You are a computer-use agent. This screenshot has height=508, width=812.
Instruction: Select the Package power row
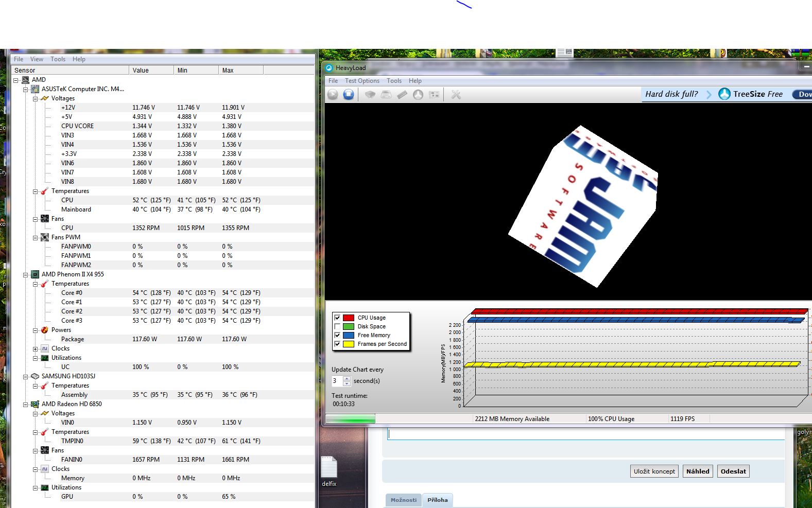point(163,339)
